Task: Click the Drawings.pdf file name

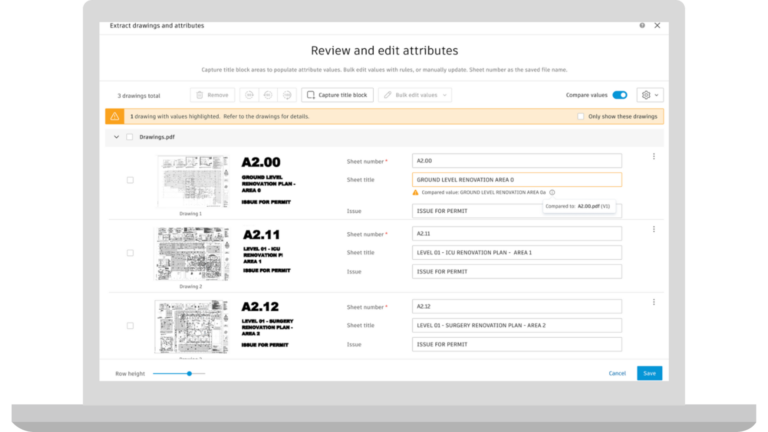Action: tap(157, 137)
